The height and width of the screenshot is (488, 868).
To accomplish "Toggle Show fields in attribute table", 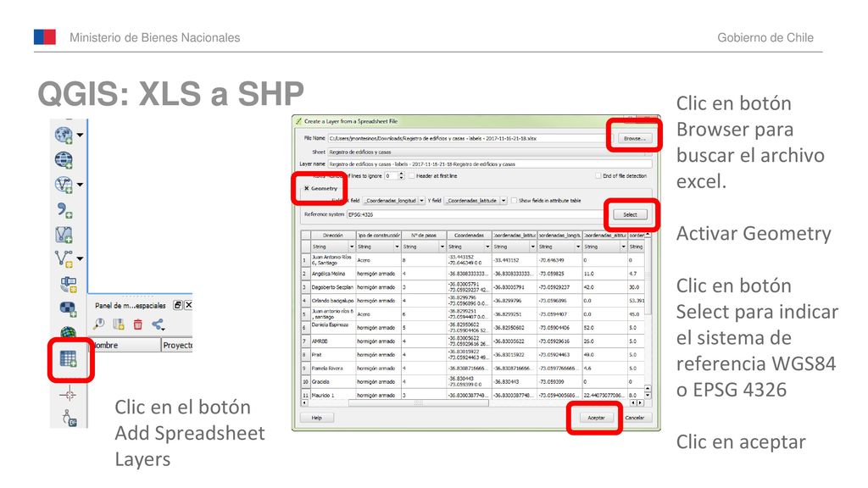I will (514, 200).
